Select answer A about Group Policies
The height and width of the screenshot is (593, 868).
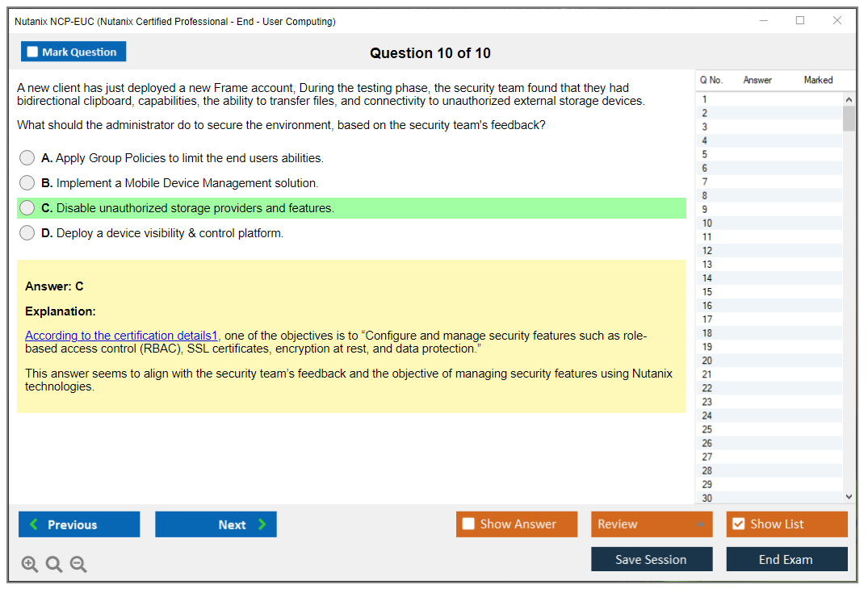tap(27, 158)
